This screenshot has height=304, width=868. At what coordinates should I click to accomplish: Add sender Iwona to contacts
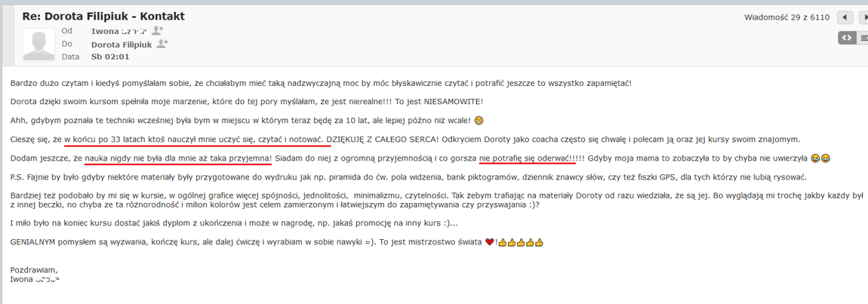click(157, 31)
